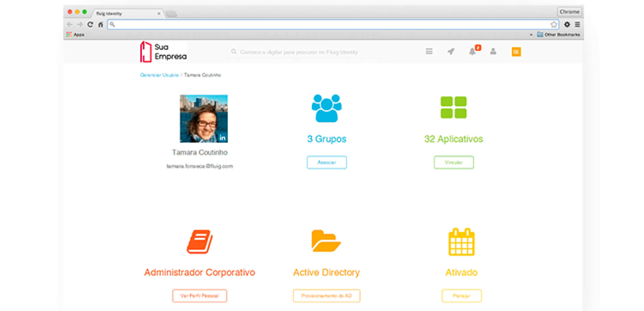Click the Active Directory folder icon

pos(326,241)
